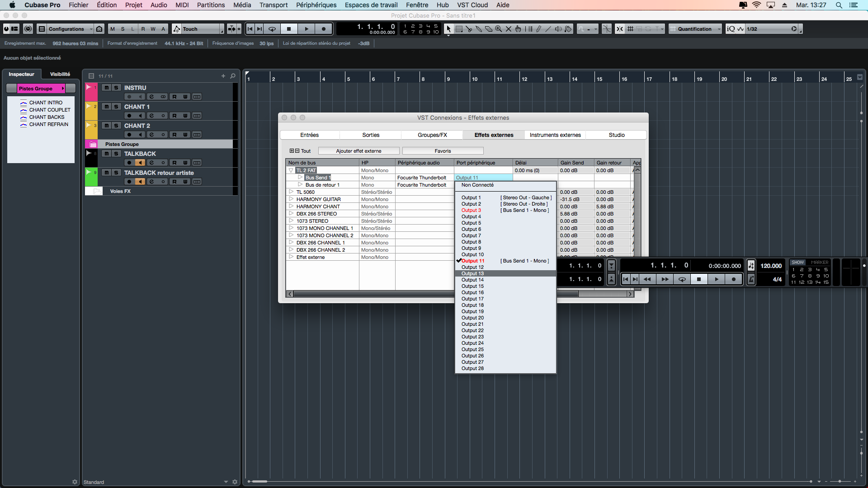Mute the TALKBACK track

point(106,153)
